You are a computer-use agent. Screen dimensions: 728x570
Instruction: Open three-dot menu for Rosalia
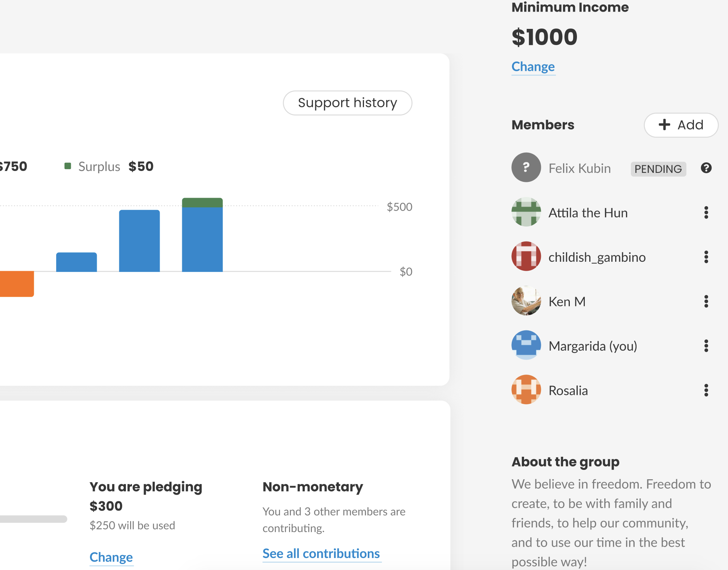[706, 390]
